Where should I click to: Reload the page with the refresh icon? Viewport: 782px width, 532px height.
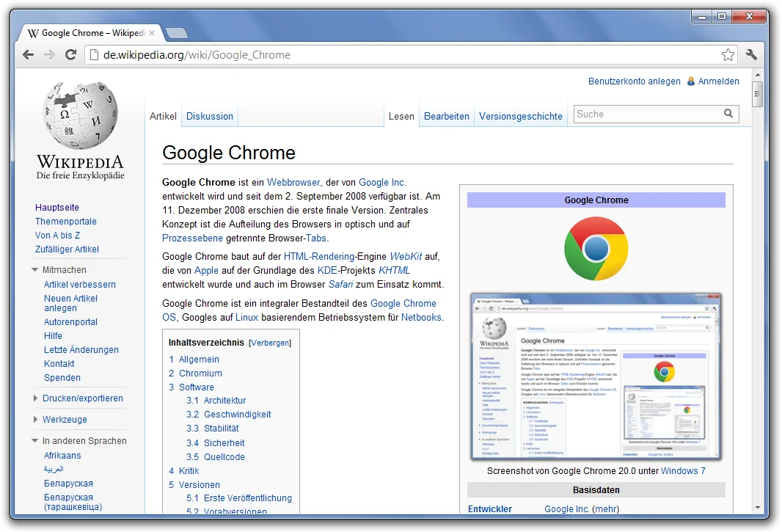(x=71, y=55)
